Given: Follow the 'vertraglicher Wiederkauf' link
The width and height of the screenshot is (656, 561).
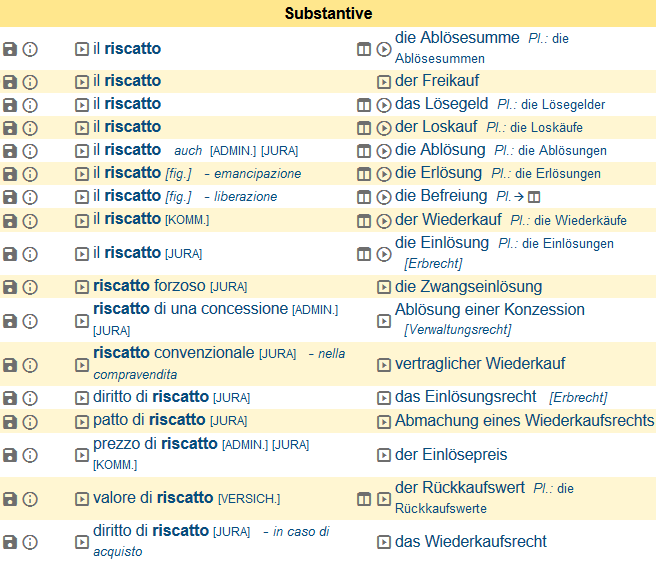Looking at the screenshot, I should [x=480, y=364].
